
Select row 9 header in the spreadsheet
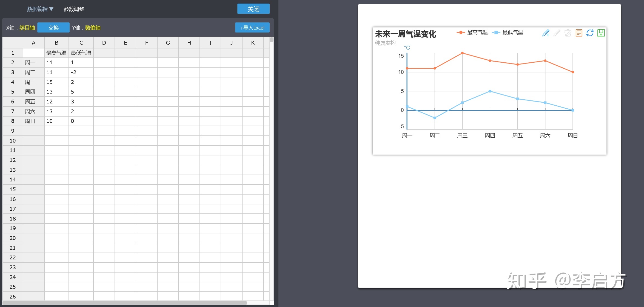[13, 131]
